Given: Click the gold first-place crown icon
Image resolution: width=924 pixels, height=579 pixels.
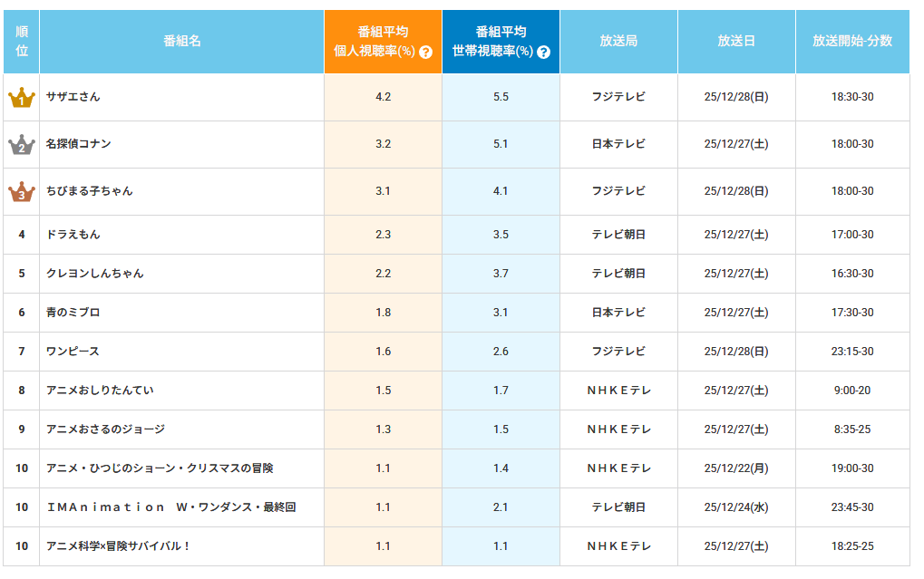Looking at the screenshot, I should point(21,98).
